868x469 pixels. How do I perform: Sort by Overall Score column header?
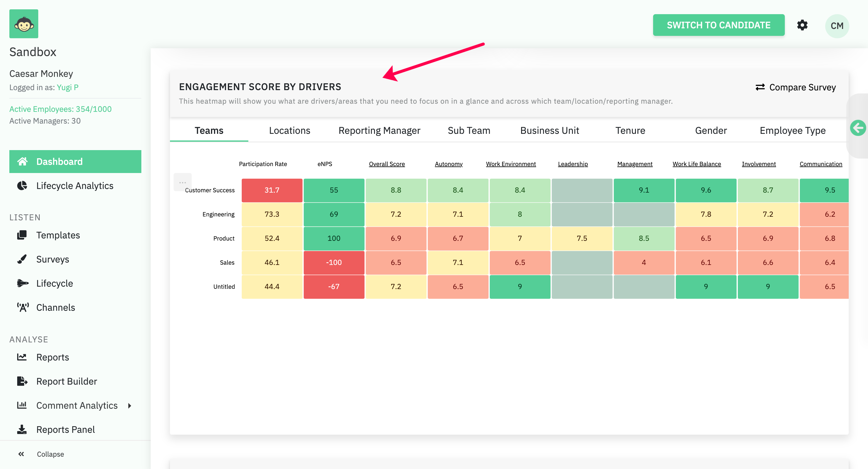386,164
